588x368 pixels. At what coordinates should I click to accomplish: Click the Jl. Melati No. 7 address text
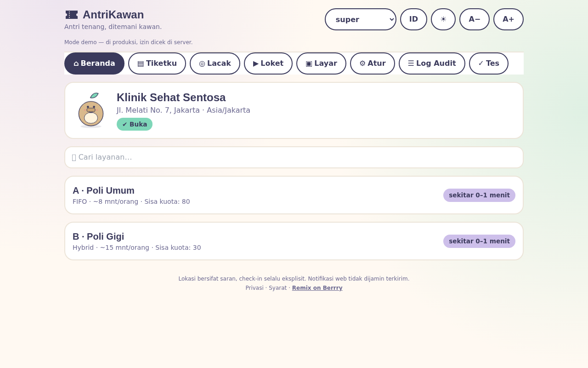point(183,110)
